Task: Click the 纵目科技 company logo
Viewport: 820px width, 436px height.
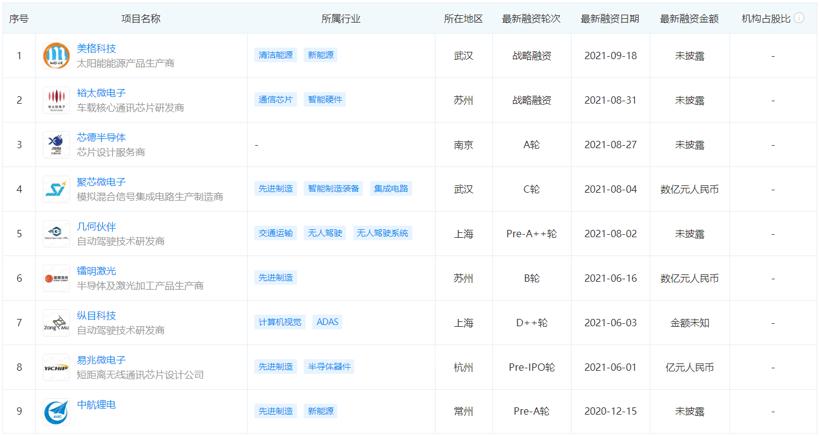Action: click(56, 322)
